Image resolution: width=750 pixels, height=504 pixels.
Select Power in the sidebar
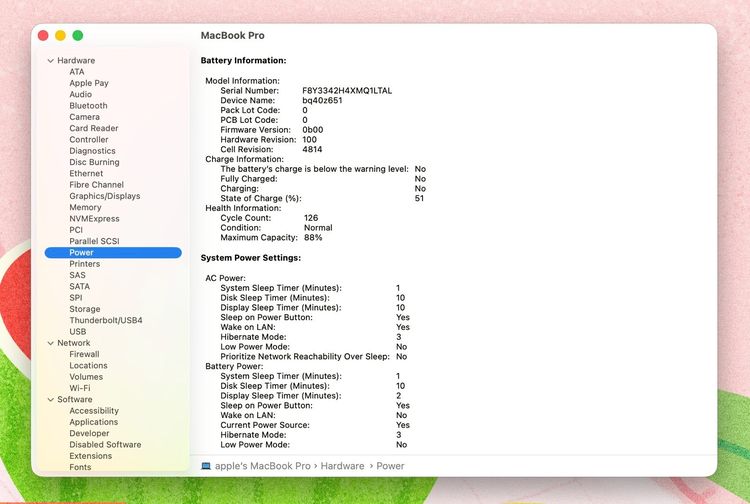pyautogui.click(x=113, y=252)
